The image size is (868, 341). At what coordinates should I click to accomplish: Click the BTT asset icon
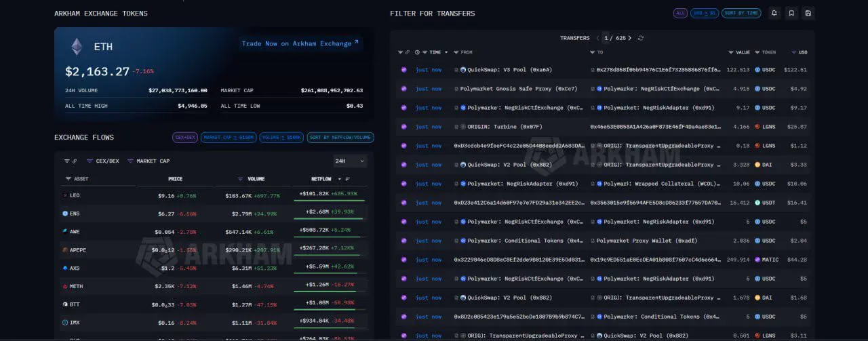coord(65,304)
